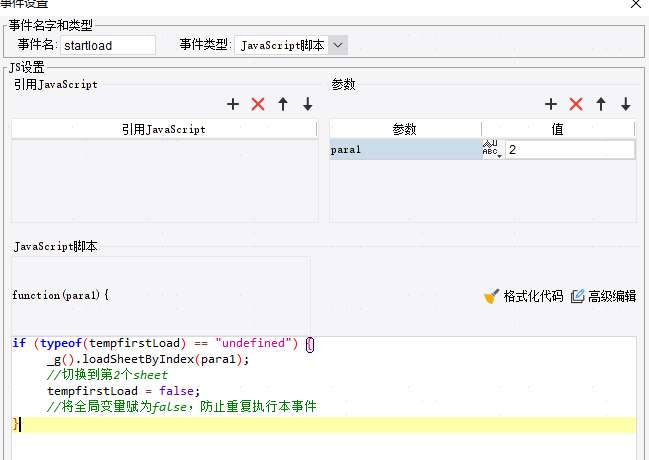Move the parameter row up

(601, 104)
